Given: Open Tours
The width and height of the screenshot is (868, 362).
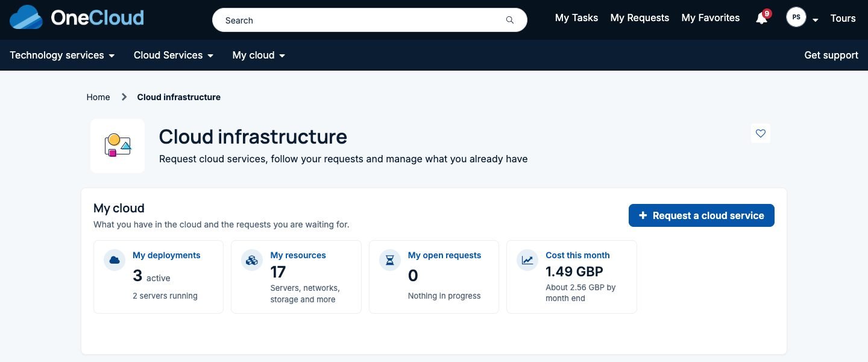Looking at the screenshot, I should [843, 18].
